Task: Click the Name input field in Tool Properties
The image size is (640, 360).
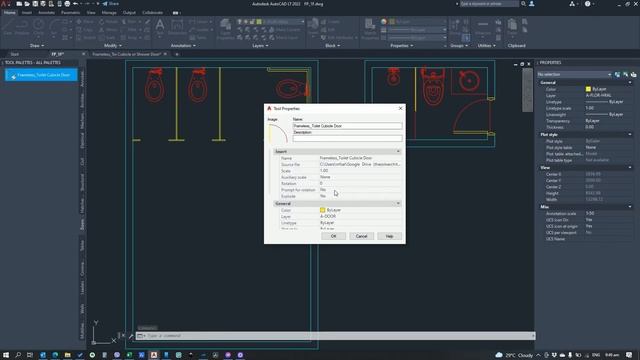Action: click(x=347, y=126)
